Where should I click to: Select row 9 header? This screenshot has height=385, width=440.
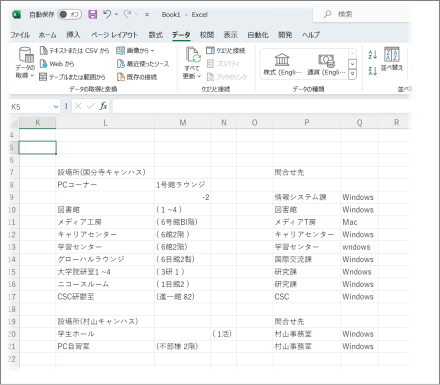coord(12,197)
